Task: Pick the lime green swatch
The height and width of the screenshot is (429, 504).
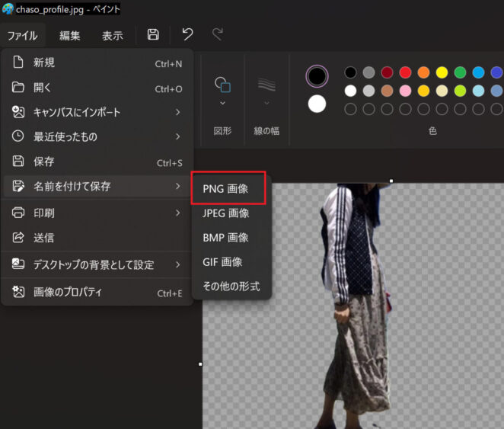Action: [461, 91]
